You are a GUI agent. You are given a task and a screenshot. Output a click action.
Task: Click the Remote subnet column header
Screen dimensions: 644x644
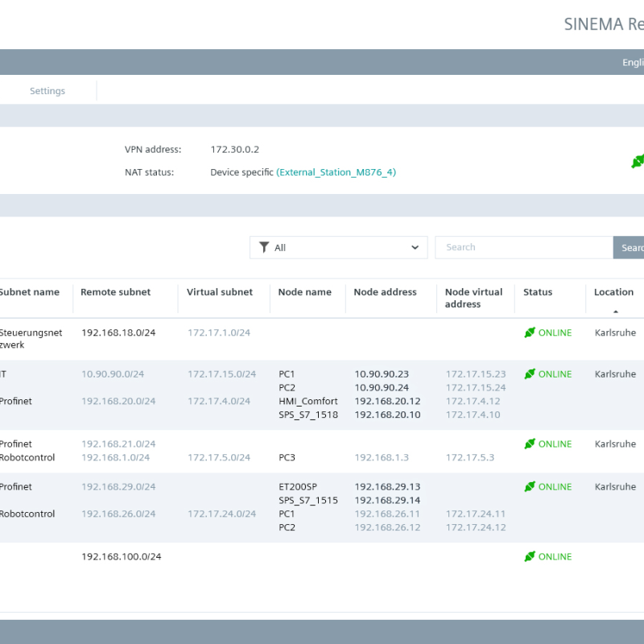(x=115, y=292)
